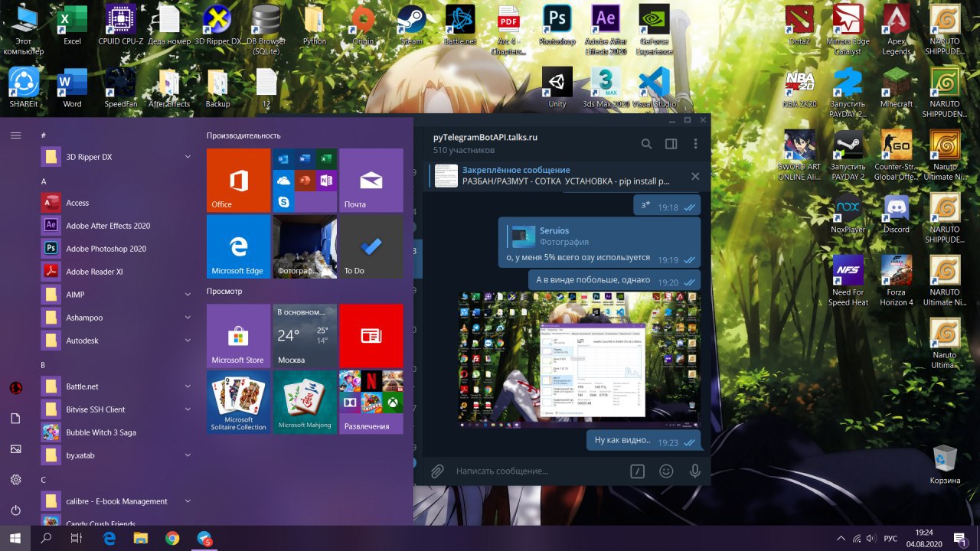Viewport: 980px width, 551px height.
Task: Switch to Telegram on taskbar
Action: click(204, 538)
